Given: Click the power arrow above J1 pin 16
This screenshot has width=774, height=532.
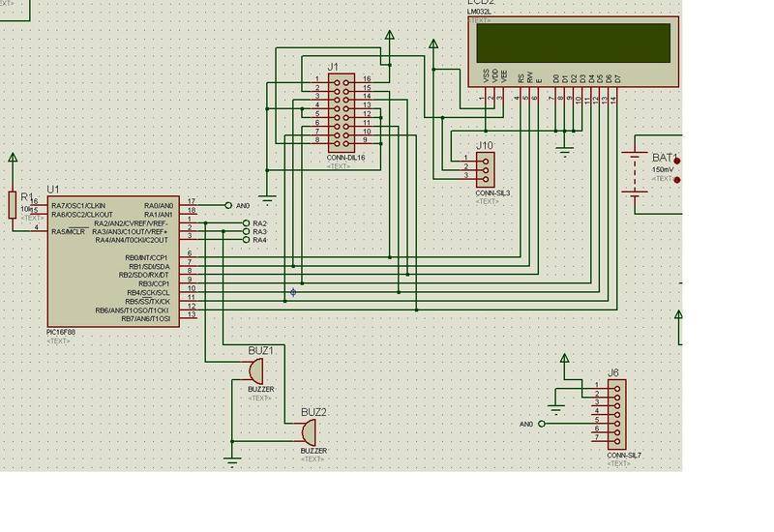Looking at the screenshot, I should (390, 35).
